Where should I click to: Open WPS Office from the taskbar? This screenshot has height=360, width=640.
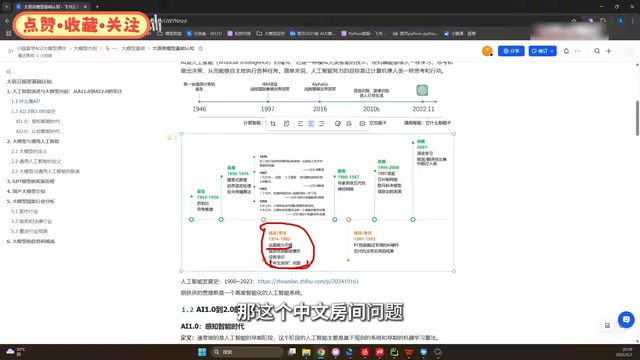pyautogui.click(x=409, y=352)
